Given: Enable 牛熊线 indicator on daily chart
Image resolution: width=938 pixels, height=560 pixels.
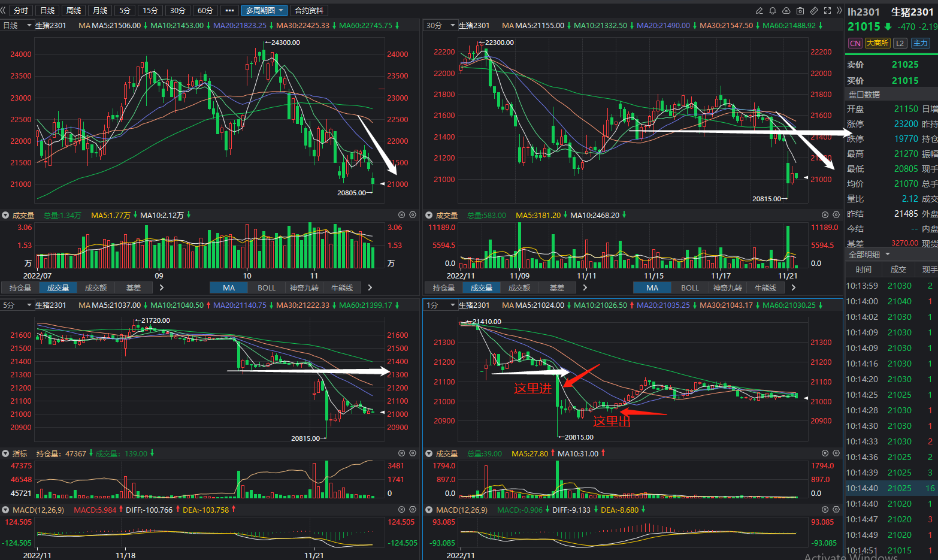Looking at the screenshot, I should (x=342, y=288).
